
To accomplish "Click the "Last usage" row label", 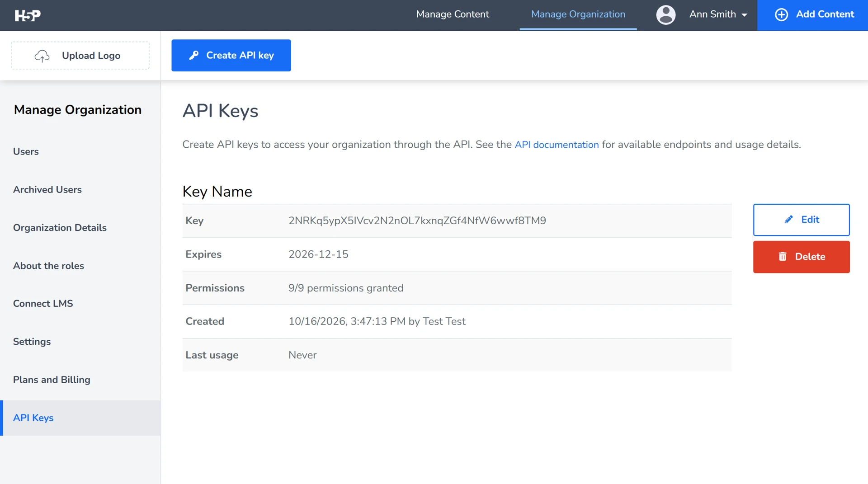I will pos(212,355).
